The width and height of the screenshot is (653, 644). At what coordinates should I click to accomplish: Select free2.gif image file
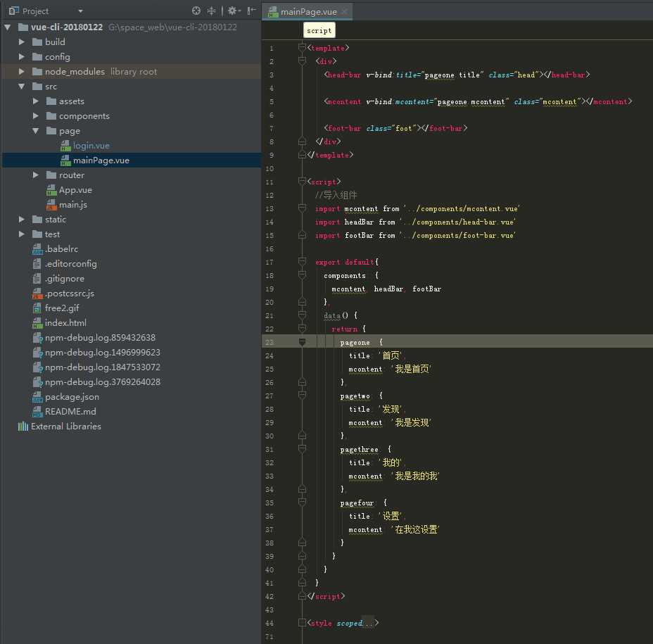[62, 308]
